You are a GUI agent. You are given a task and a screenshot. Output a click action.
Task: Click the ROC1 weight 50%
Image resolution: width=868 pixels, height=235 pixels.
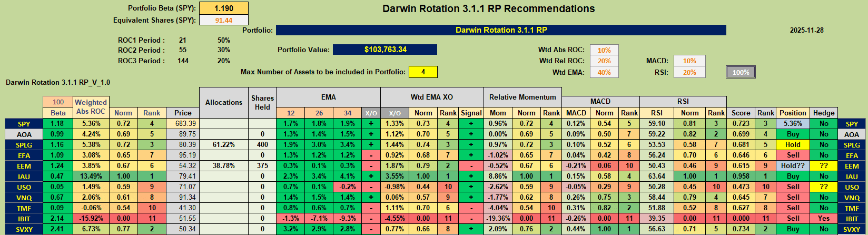(x=224, y=40)
